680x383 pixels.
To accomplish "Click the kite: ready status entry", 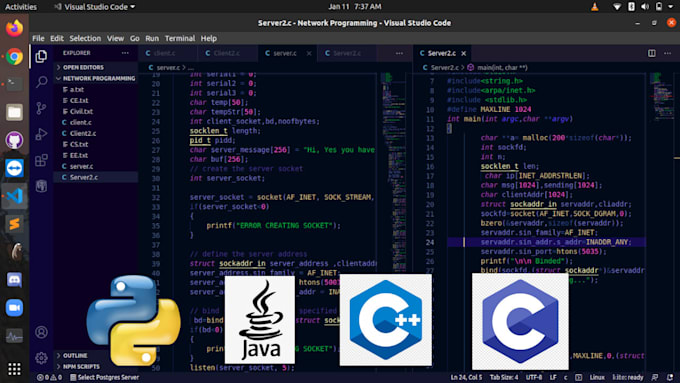I will click(x=628, y=377).
